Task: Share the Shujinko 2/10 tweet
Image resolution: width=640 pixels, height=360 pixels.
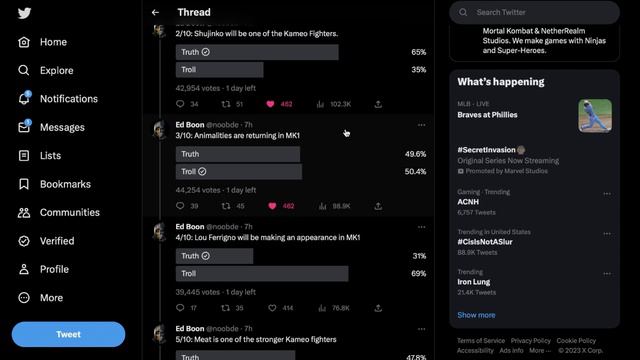Action: (x=378, y=104)
